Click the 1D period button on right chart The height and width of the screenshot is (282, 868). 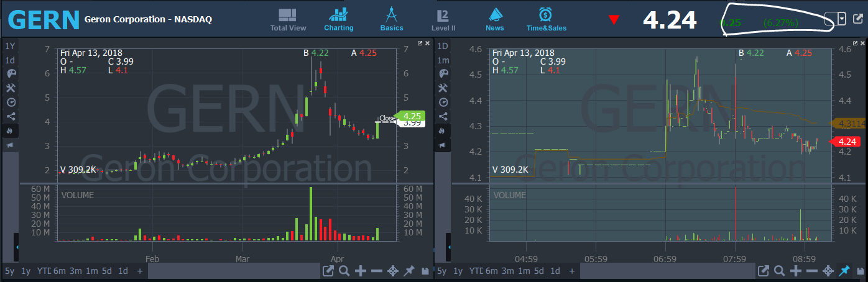(443, 46)
